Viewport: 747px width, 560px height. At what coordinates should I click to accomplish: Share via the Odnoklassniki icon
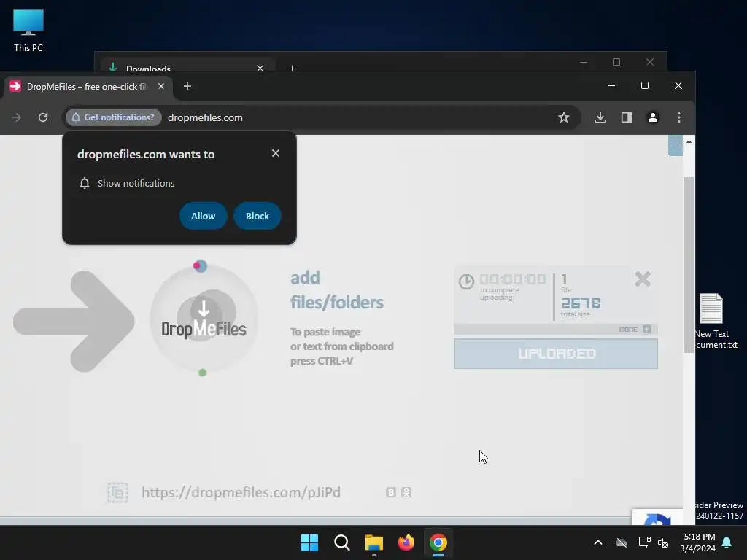tap(406, 492)
